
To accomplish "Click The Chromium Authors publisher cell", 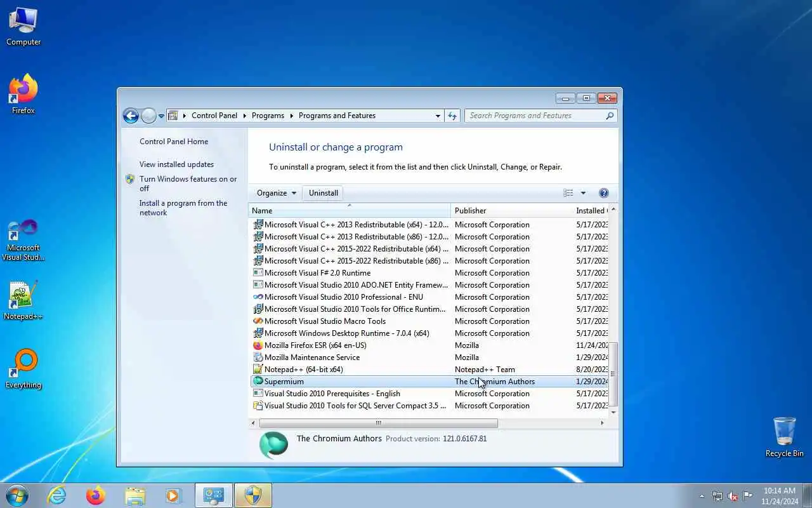I will 495,382.
